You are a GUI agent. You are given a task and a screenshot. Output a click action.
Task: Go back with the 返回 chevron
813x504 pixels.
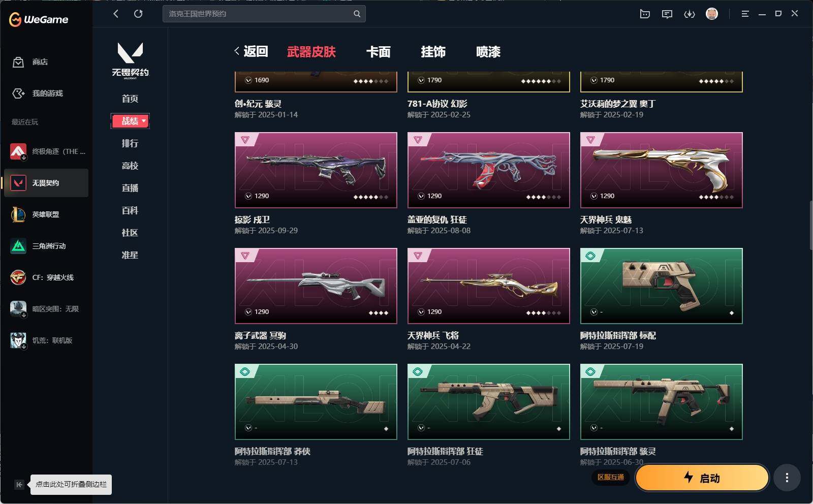(251, 51)
